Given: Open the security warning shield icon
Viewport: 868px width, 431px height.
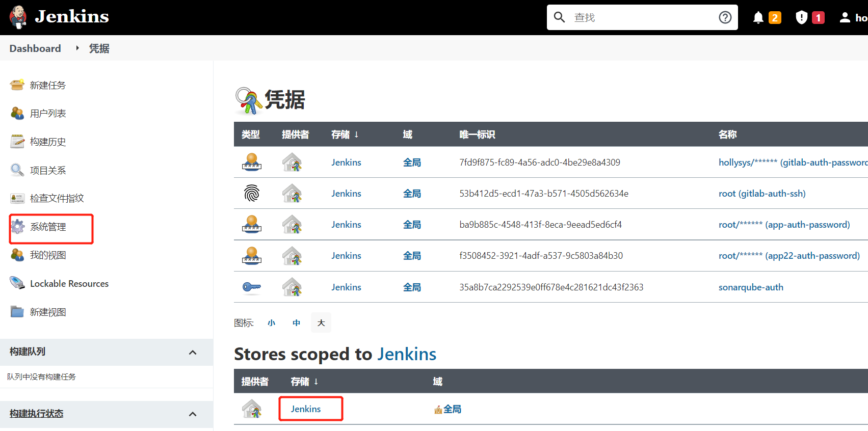Looking at the screenshot, I should (801, 18).
